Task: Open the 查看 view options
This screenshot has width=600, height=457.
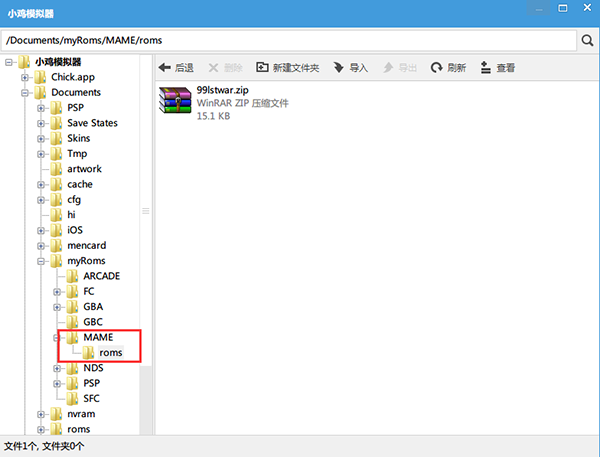Action: click(498, 68)
